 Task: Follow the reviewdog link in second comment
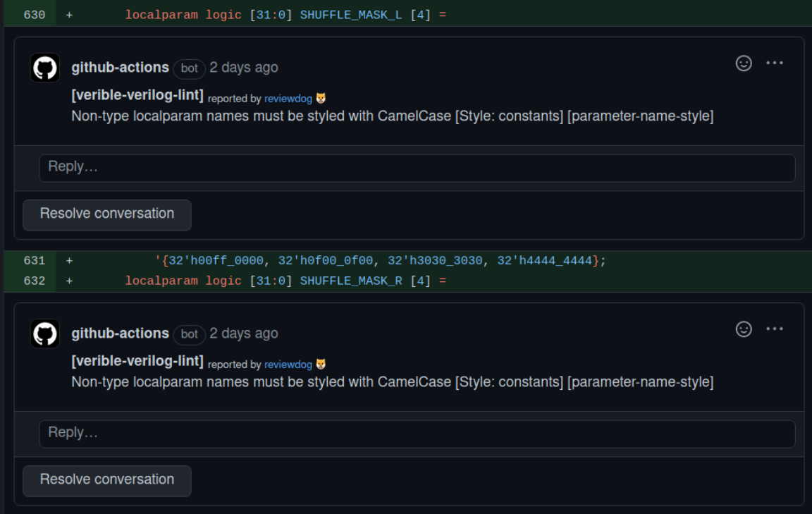coord(288,365)
